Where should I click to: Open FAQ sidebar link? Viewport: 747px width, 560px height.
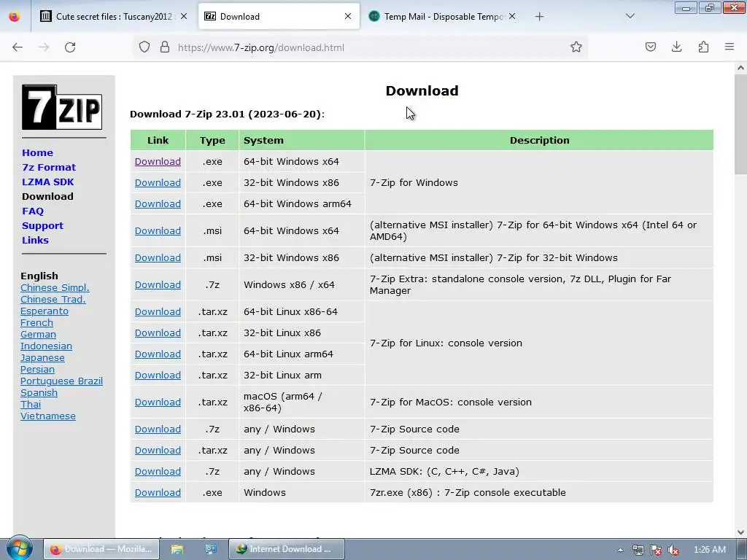click(33, 211)
